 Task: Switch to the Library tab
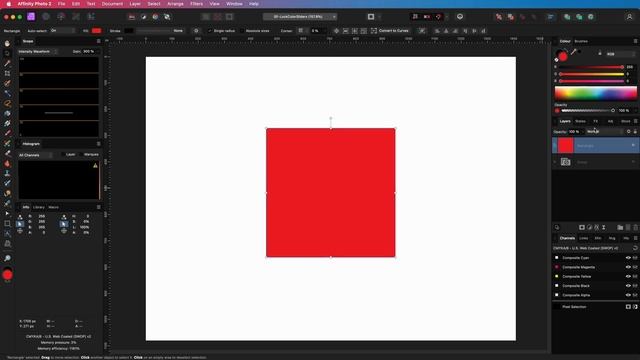coord(39,207)
